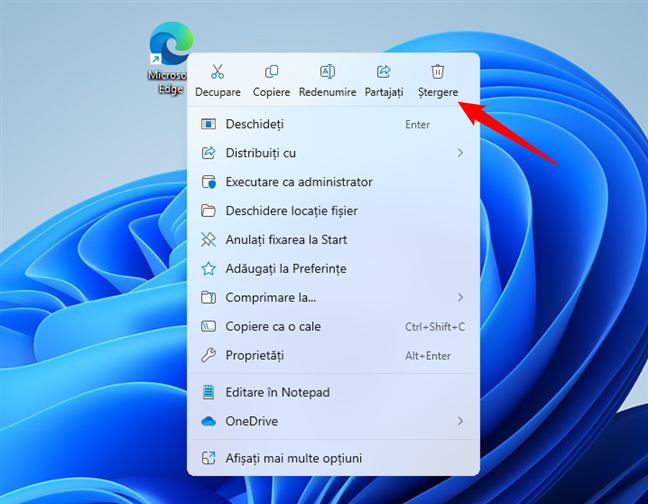Expand the Comprimare la submenu chevron
Viewport: 648px width, 504px height.
(x=460, y=297)
